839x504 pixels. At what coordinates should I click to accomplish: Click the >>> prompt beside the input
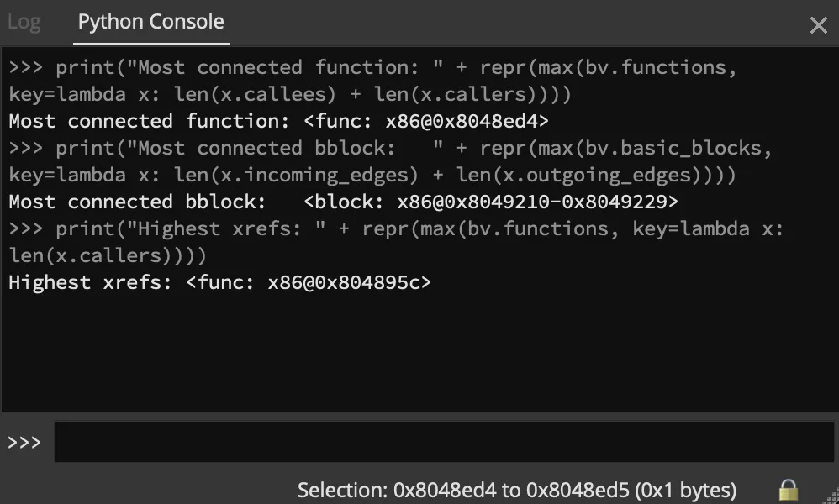point(24,443)
